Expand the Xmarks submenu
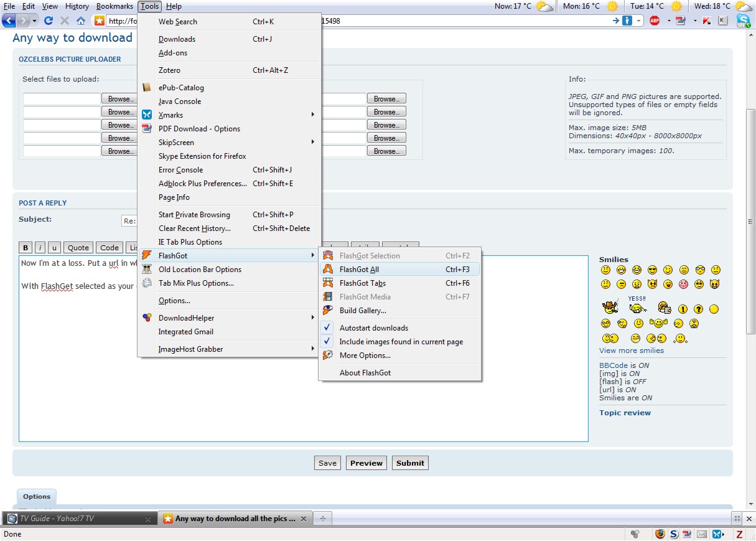Viewport: 756px width, 541px height. coord(236,115)
